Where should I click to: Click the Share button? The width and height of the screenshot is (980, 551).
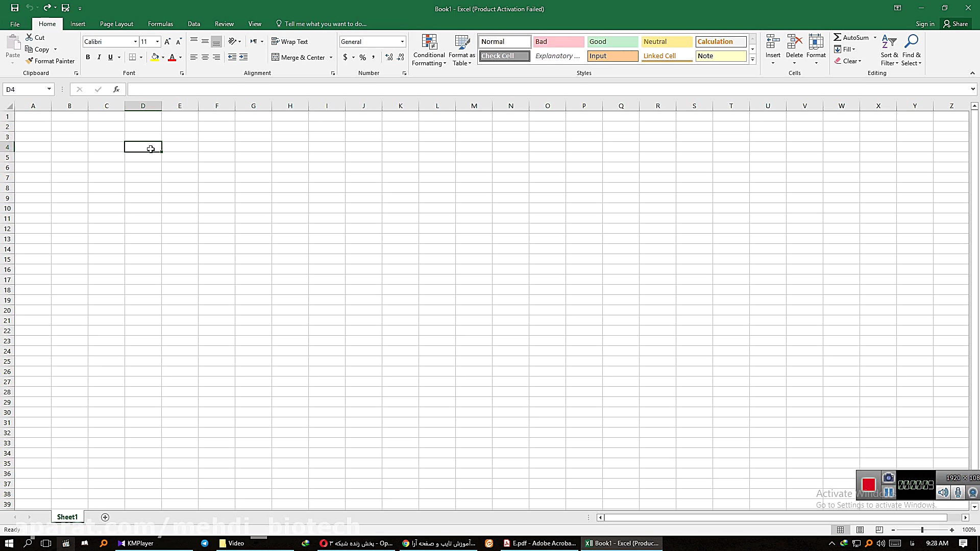[x=955, y=24]
